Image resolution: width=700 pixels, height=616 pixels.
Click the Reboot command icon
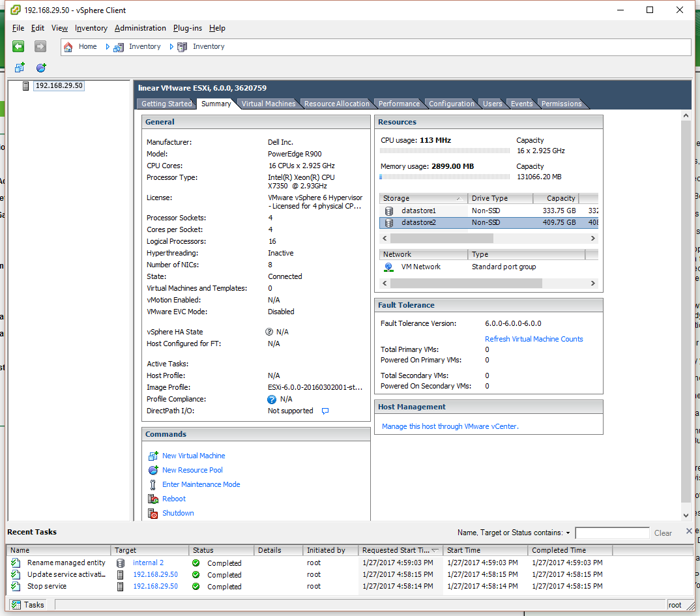(x=153, y=499)
